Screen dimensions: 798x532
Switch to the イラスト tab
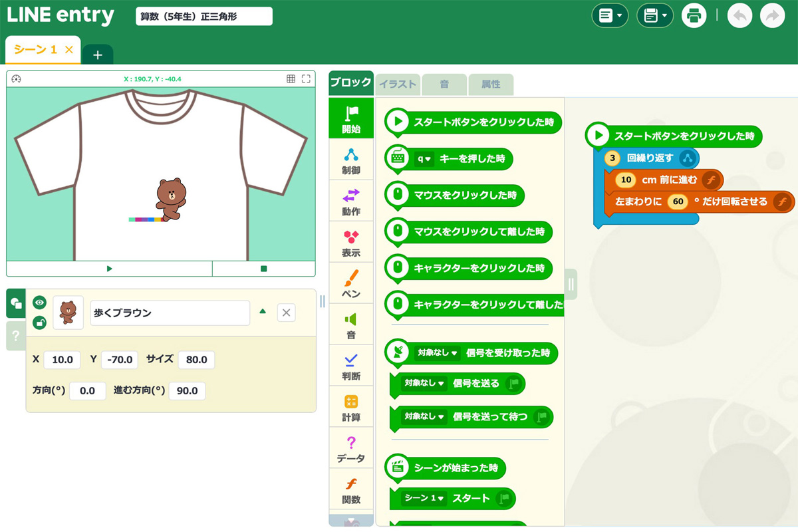click(397, 84)
